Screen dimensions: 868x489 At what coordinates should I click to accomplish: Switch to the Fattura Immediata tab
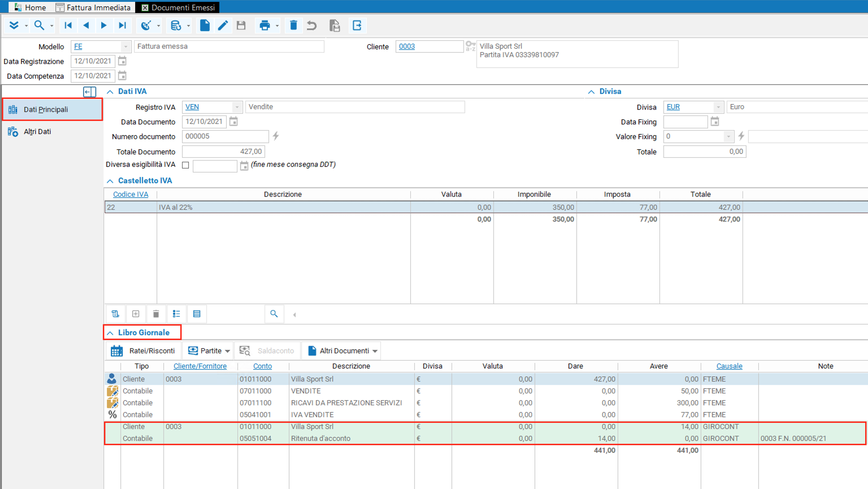93,7
